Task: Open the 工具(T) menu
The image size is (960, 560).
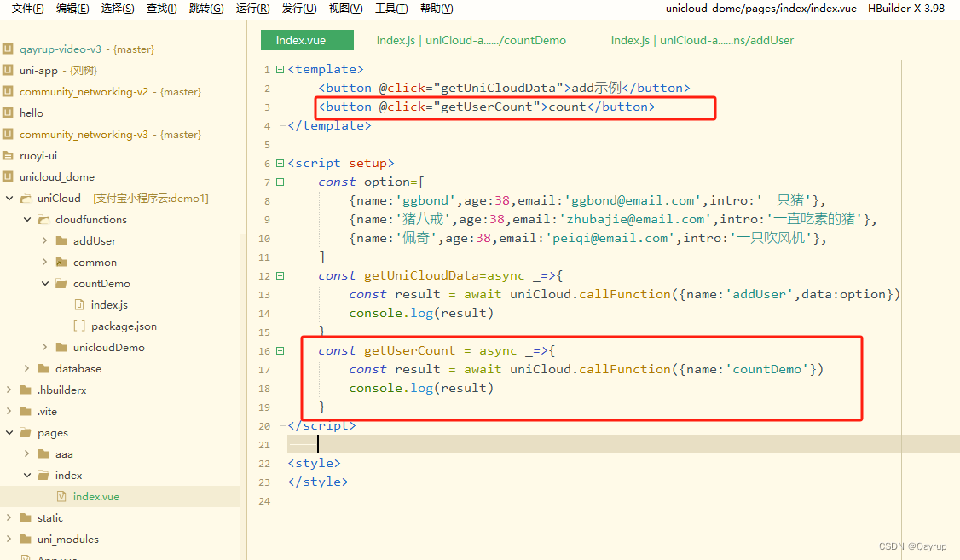Action: tap(392, 9)
